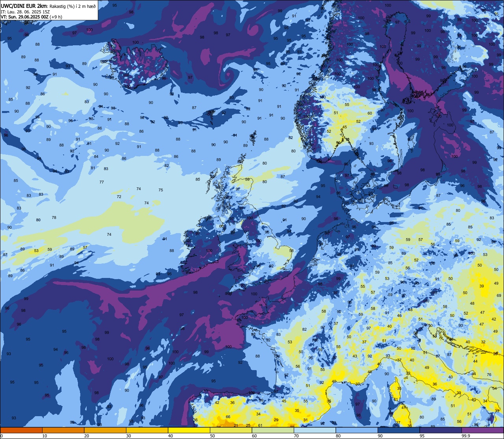504x439 pixels.
Task: Click the map humidity value 72
Action: (x=119, y=196)
